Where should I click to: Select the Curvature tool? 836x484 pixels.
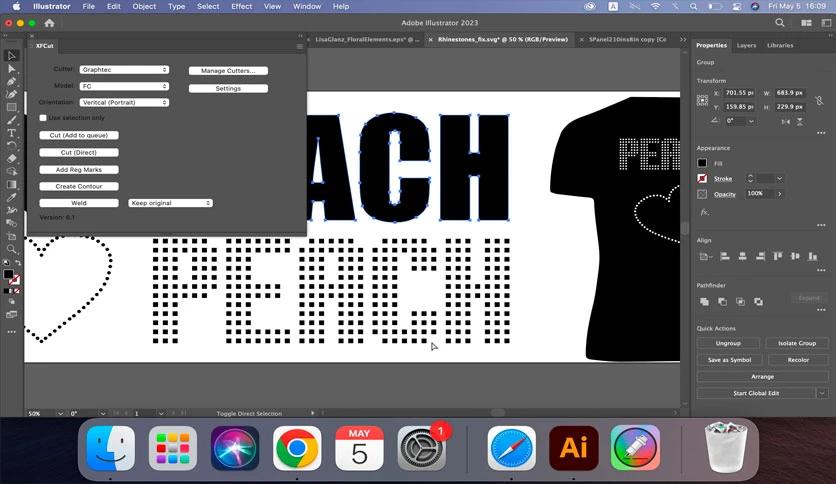(x=11, y=94)
